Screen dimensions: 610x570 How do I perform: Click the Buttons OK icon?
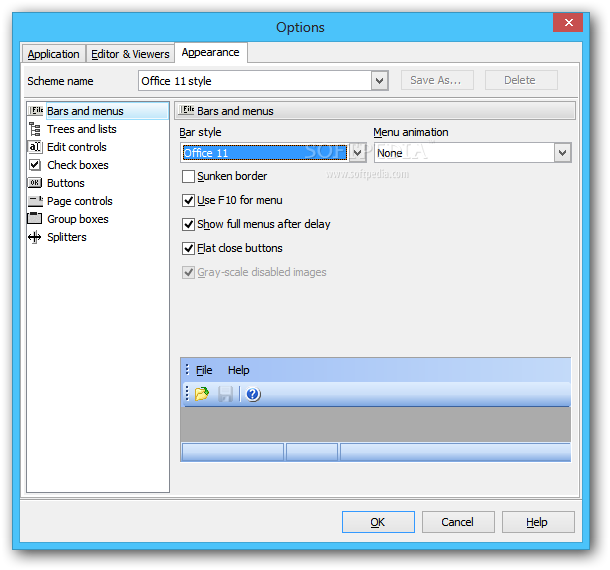point(35,182)
